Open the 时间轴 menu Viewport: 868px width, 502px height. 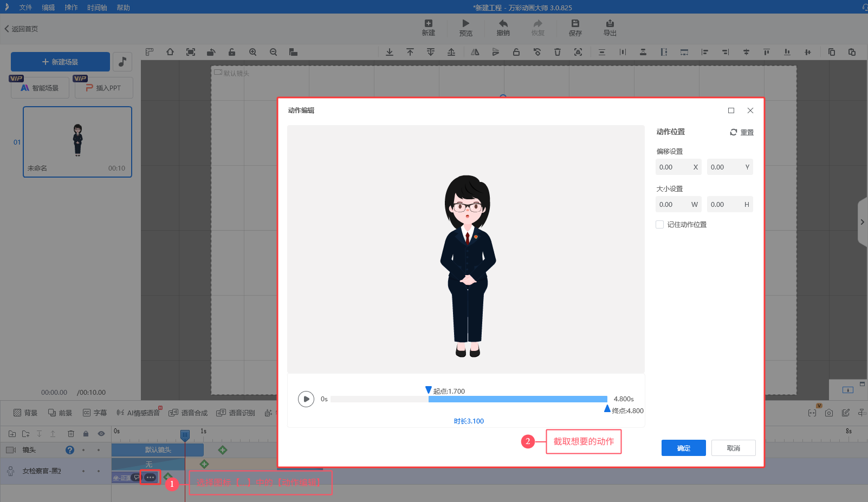pyautogui.click(x=97, y=8)
